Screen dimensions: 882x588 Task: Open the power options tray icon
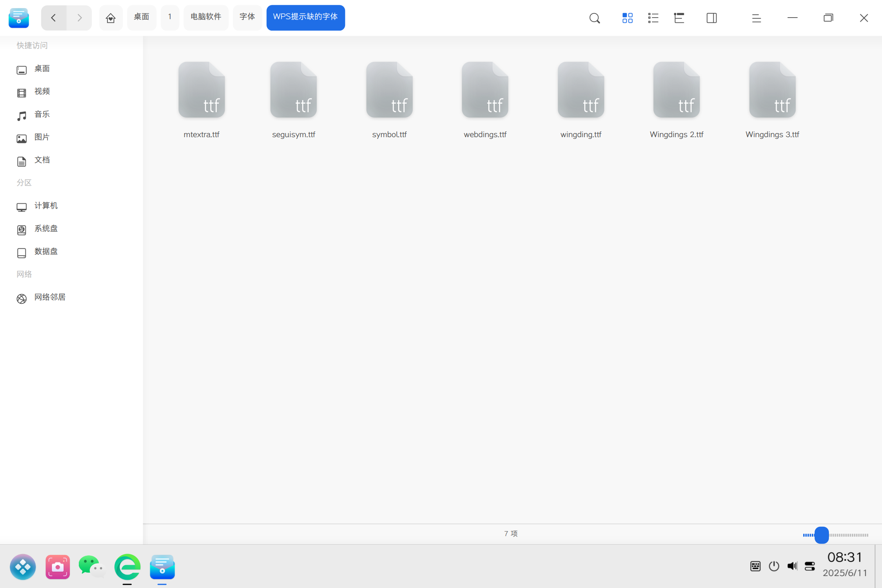pos(774,566)
